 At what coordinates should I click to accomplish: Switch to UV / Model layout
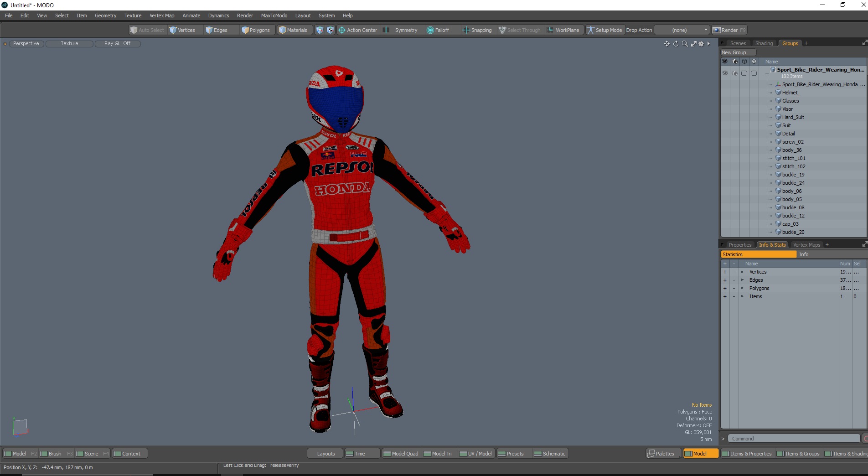(x=475, y=454)
